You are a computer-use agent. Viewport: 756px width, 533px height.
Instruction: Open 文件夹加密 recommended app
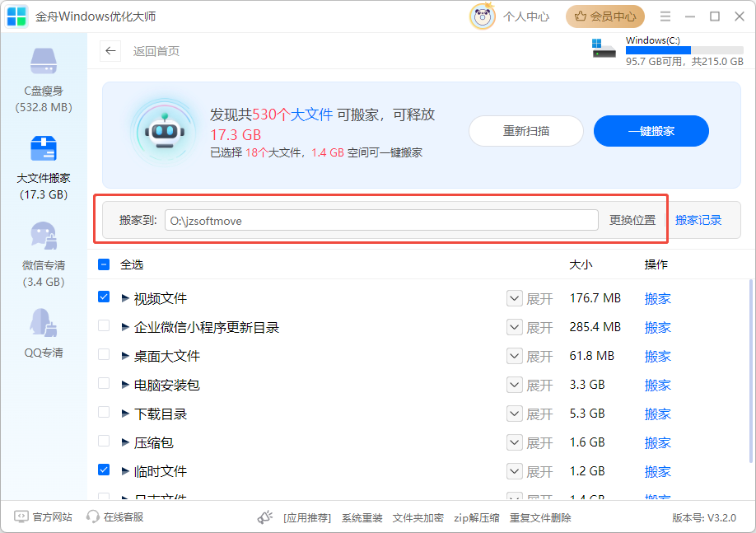pos(418,518)
